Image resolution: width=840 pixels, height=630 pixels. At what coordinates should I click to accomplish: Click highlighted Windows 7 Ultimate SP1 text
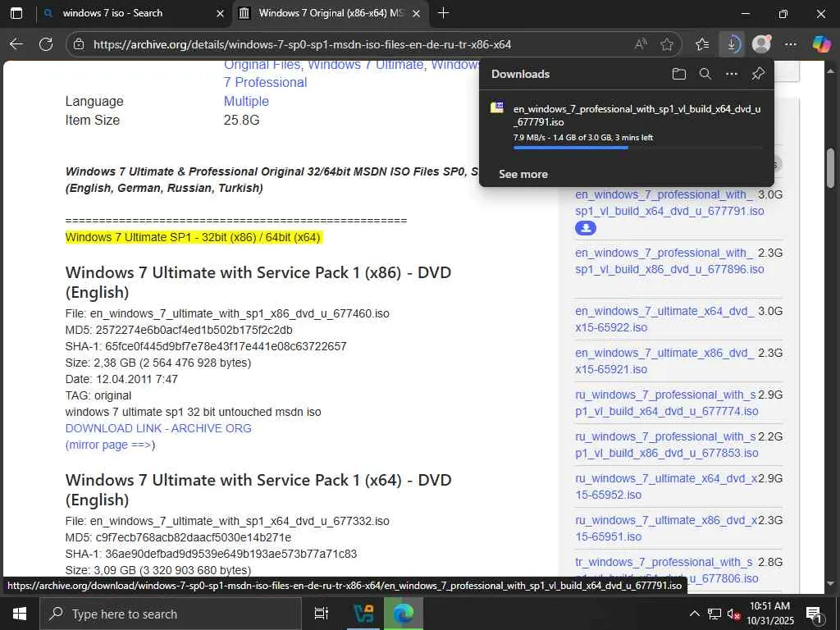(193, 237)
